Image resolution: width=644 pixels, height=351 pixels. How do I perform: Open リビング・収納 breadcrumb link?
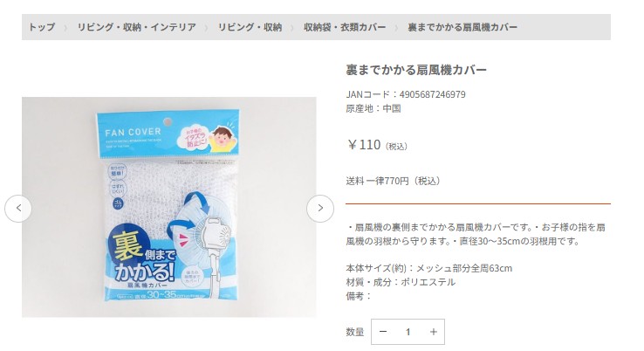coord(250,27)
